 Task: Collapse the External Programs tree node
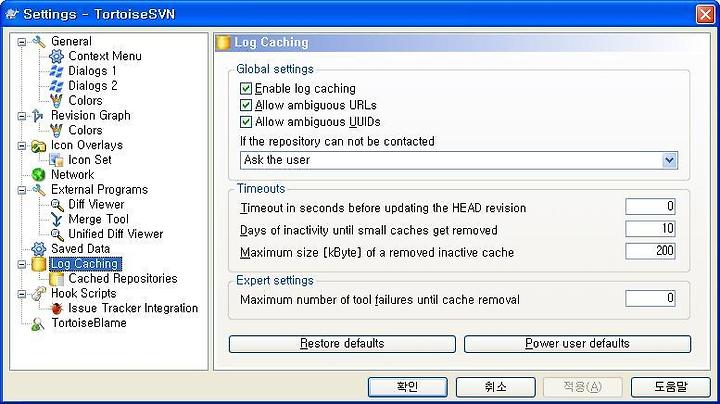click(22, 190)
